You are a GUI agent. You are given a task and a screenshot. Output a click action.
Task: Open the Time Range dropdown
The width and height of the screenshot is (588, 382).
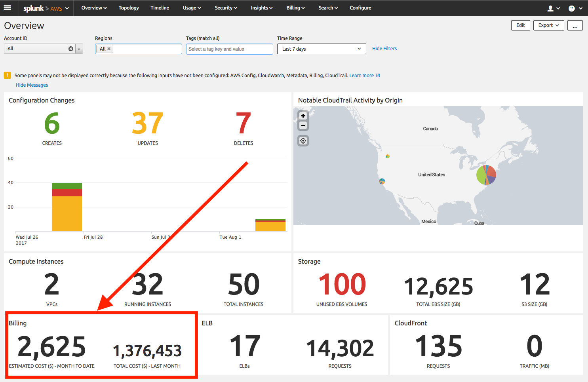pos(322,49)
